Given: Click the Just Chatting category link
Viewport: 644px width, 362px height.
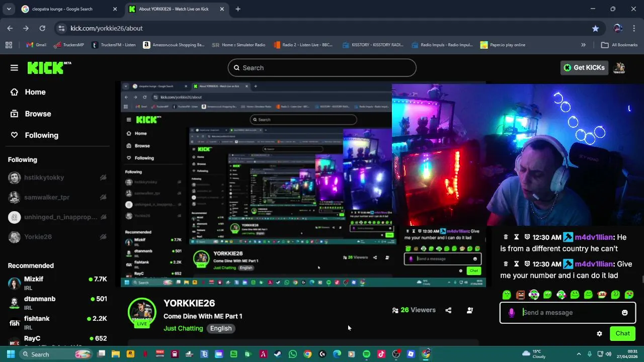Looking at the screenshot, I should point(183,328).
